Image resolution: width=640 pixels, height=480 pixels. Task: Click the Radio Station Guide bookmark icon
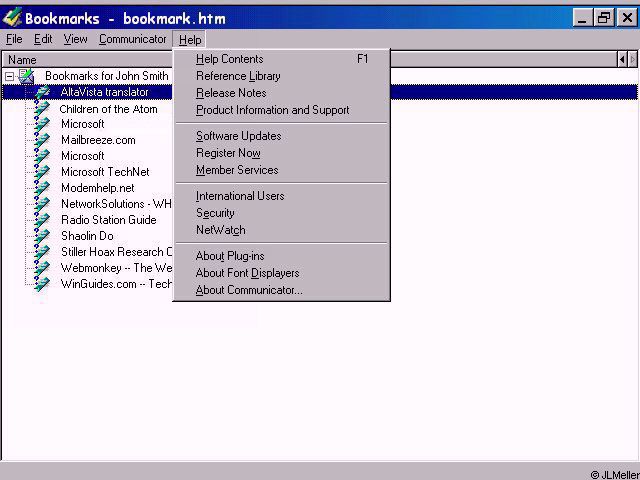42,220
